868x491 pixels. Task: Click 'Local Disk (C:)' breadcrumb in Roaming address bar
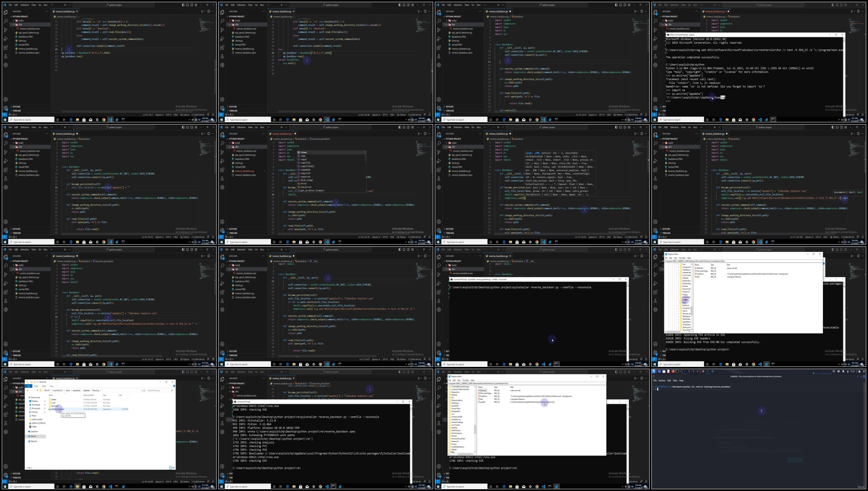(x=58, y=390)
